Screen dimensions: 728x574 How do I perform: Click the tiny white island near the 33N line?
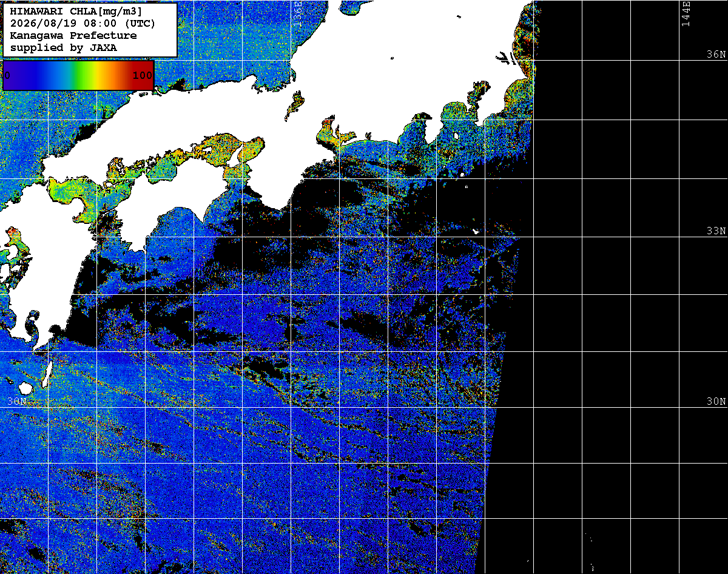pyautogui.click(x=476, y=231)
